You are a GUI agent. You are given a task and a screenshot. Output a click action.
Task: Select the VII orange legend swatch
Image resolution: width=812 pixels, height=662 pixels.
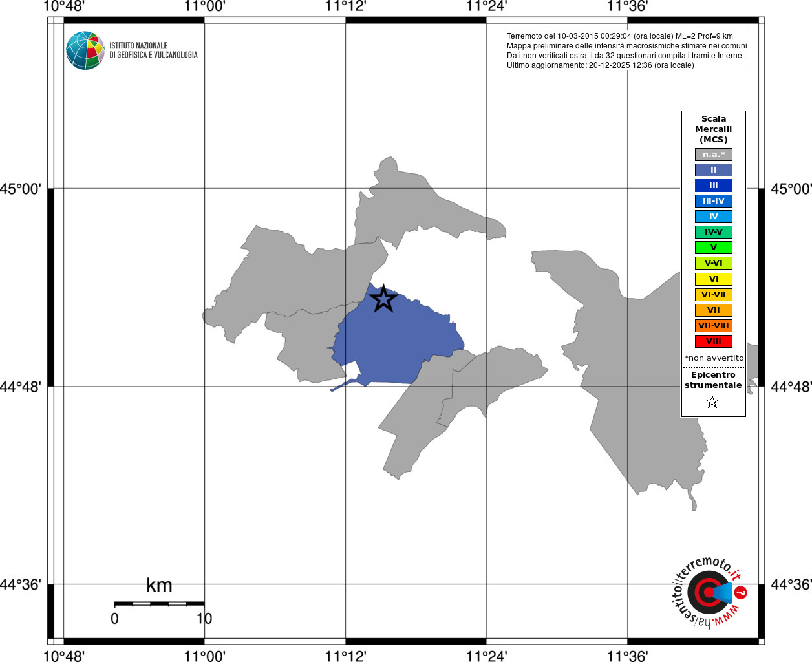point(714,310)
